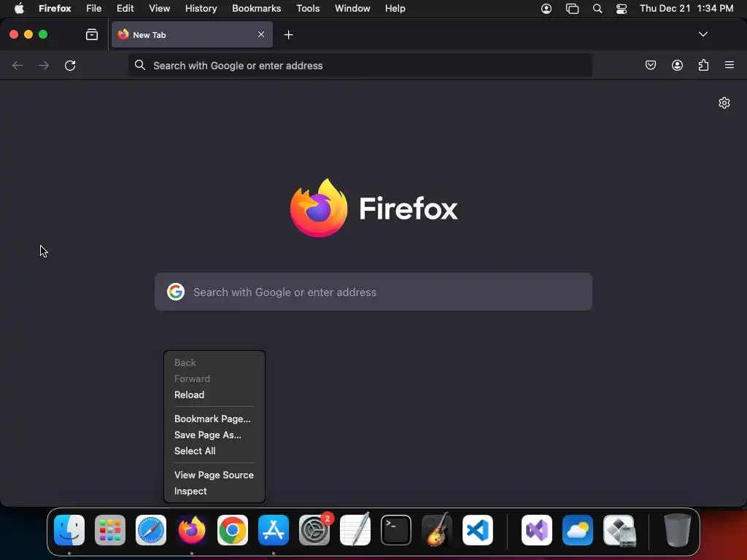Click greyed-out Forward in context menu

pyautogui.click(x=192, y=378)
